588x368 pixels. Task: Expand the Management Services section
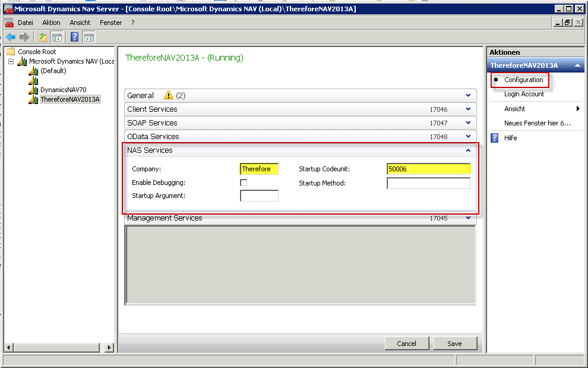(x=469, y=218)
